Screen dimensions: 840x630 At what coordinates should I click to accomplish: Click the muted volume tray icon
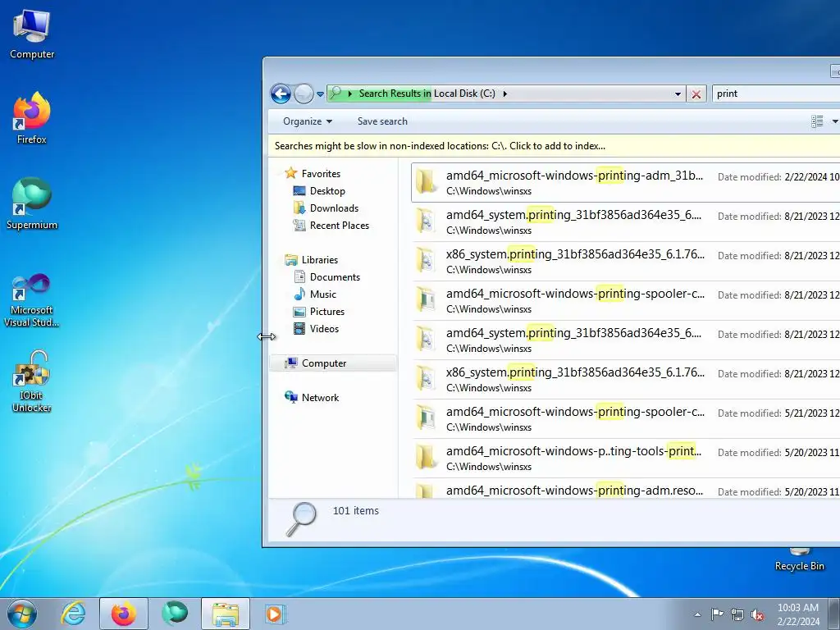(757, 614)
